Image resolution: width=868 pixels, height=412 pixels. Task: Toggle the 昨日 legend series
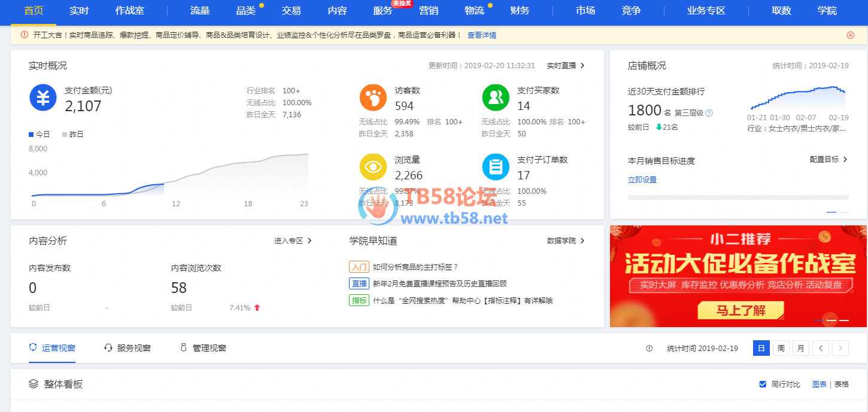click(72, 134)
